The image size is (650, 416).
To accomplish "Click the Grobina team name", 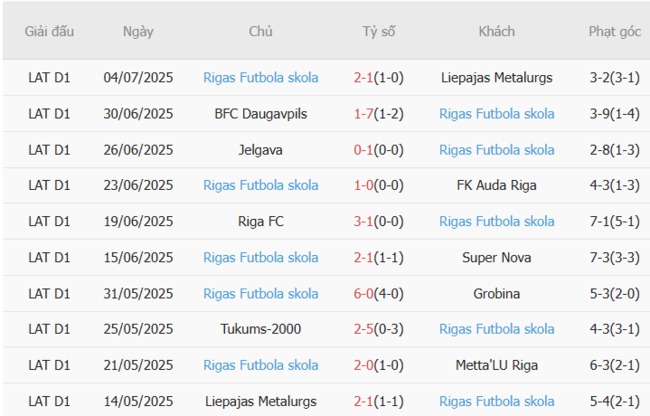I will pos(496,293).
